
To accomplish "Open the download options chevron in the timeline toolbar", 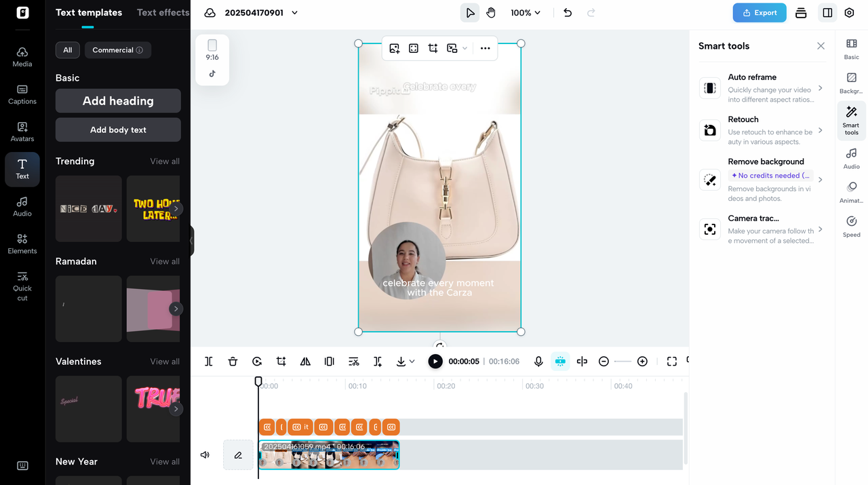I will coord(410,361).
